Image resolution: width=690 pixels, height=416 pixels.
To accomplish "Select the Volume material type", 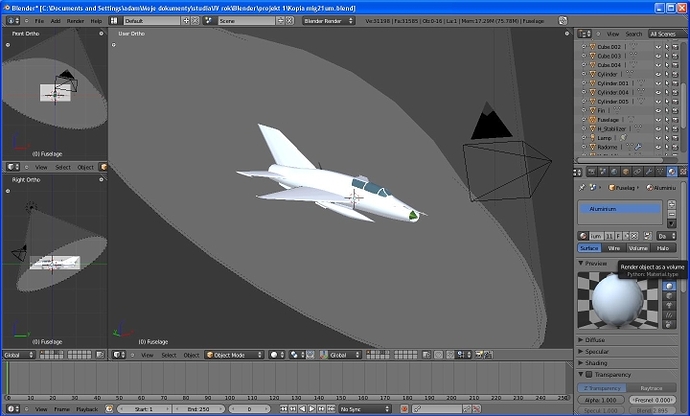I will [638, 248].
